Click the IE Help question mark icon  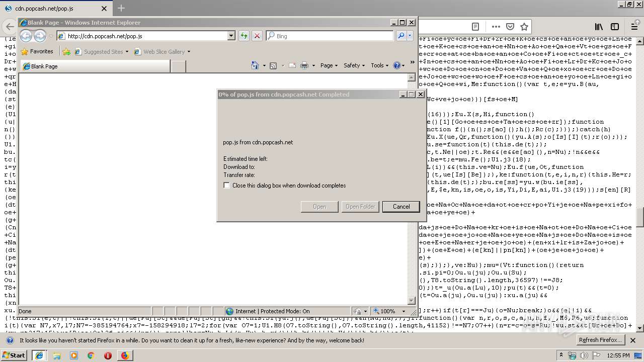coord(396,65)
